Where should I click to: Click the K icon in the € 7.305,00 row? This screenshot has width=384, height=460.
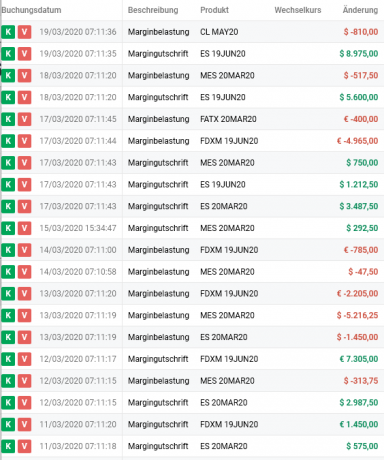8,359
